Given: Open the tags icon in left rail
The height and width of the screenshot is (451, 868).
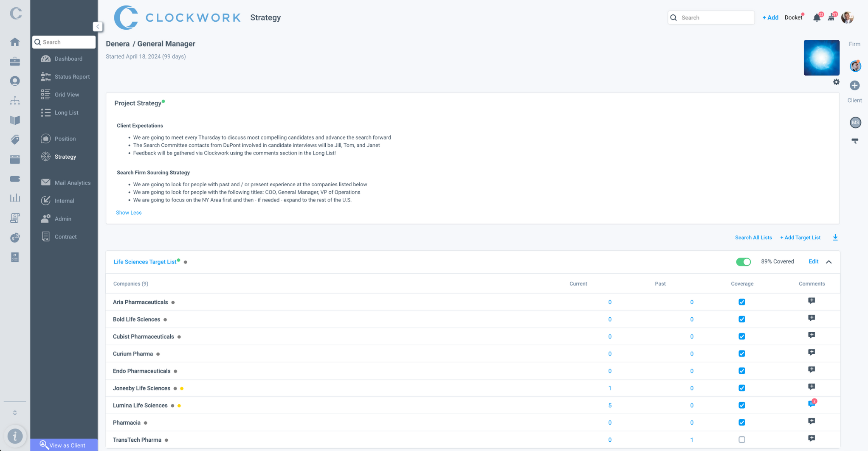Looking at the screenshot, I should pyautogui.click(x=15, y=140).
